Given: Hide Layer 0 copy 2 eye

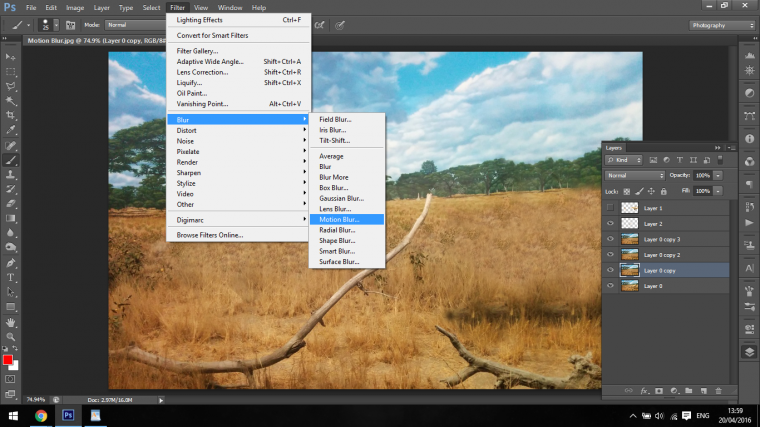Looking at the screenshot, I should click(x=610, y=254).
